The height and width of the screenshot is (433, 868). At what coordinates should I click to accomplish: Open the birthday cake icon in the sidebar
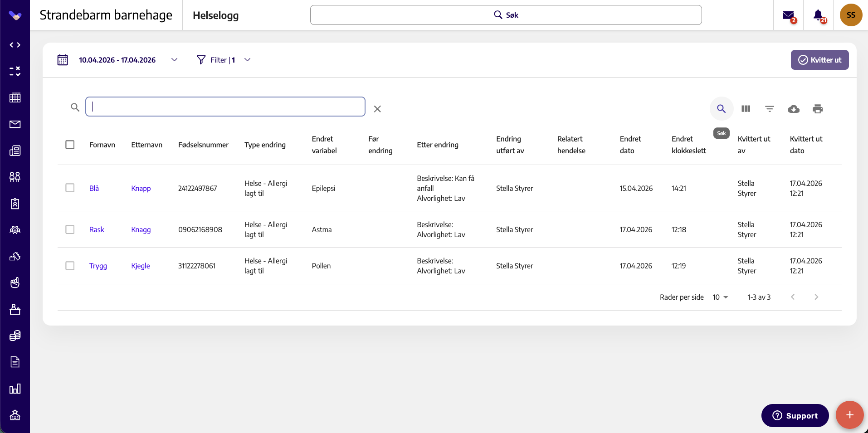coord(15,309)
